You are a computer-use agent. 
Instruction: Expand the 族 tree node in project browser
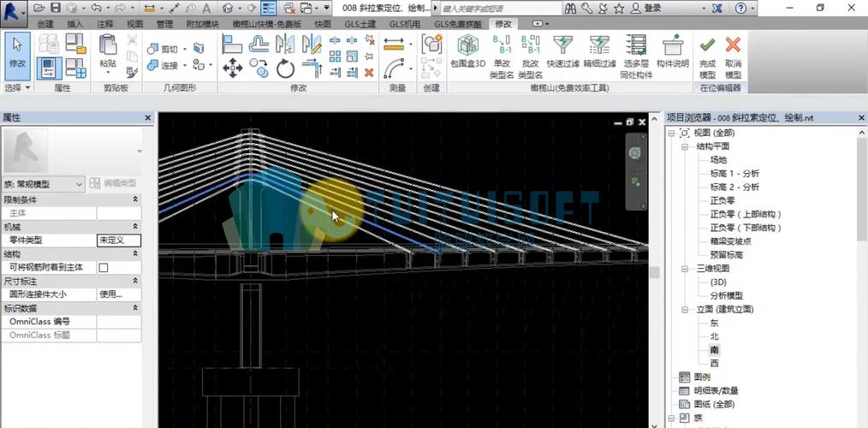pyautogui.click(x=671, y=418)
